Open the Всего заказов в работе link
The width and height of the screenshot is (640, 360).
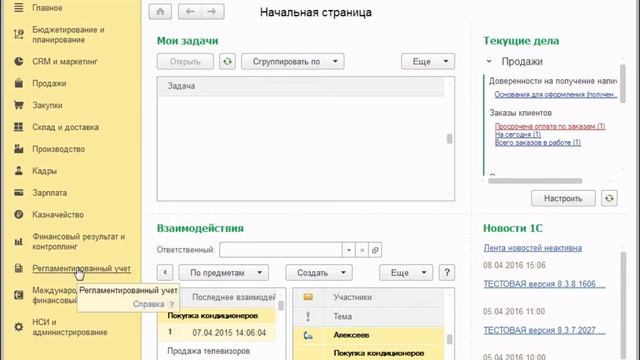click(538, 143)
